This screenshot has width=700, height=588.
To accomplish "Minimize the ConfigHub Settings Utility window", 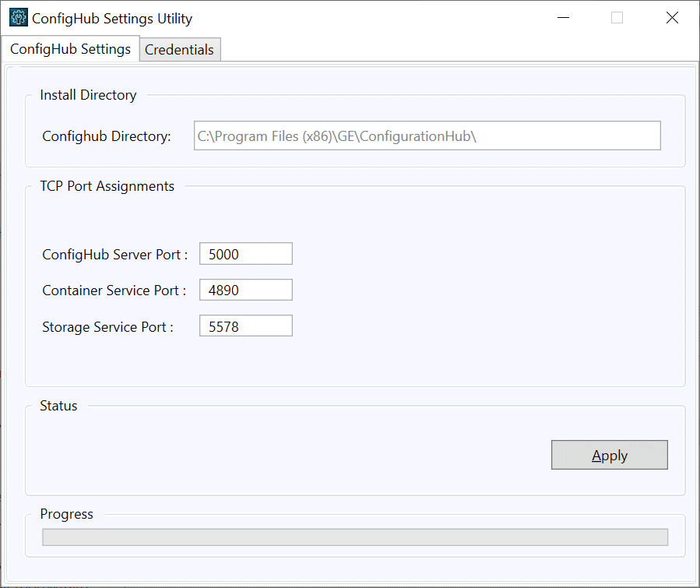I will 564,18.
